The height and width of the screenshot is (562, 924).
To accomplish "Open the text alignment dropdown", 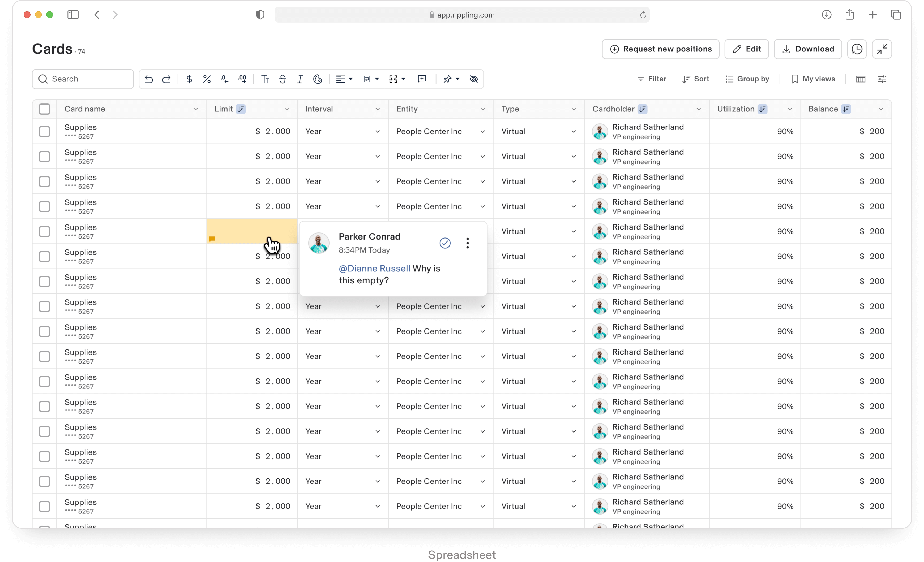I will click(x=344, y=79).
